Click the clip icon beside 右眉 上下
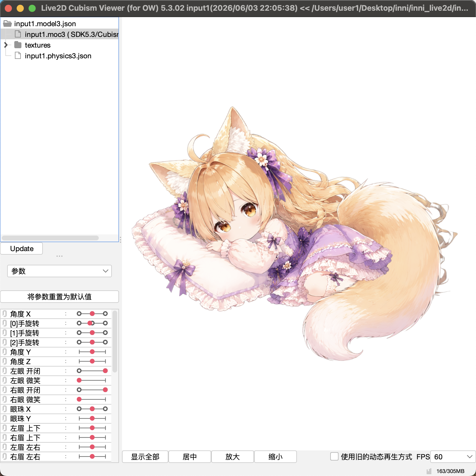 [x=4, y=437]
